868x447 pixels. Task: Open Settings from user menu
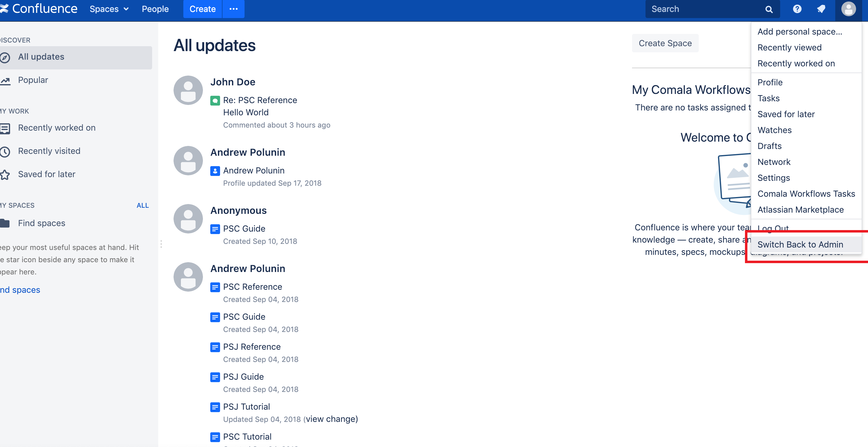(x=774, y=177)
